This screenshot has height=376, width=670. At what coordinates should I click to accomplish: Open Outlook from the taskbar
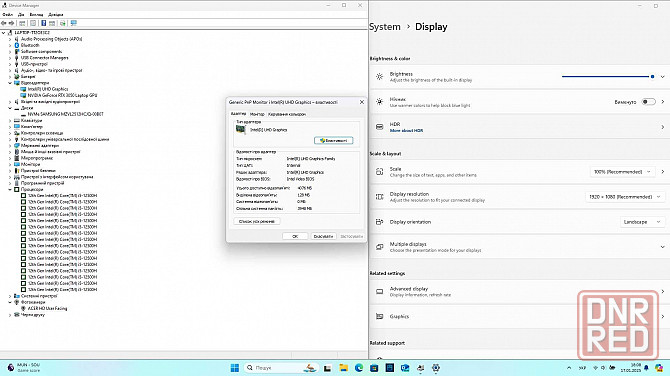pyautogui.click(x=405, y=368)
